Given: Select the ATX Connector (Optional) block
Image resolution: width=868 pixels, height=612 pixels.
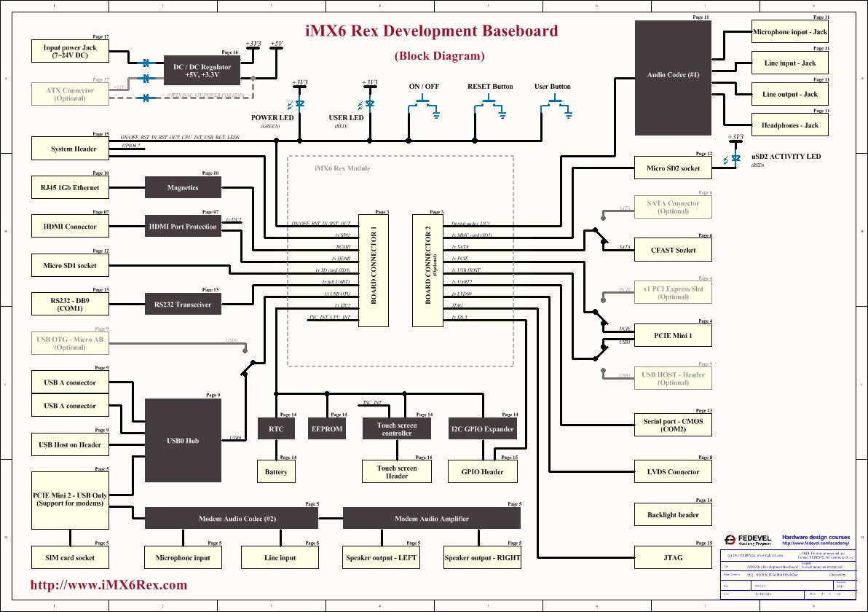Looking at the screenshot, I should 71,94.
